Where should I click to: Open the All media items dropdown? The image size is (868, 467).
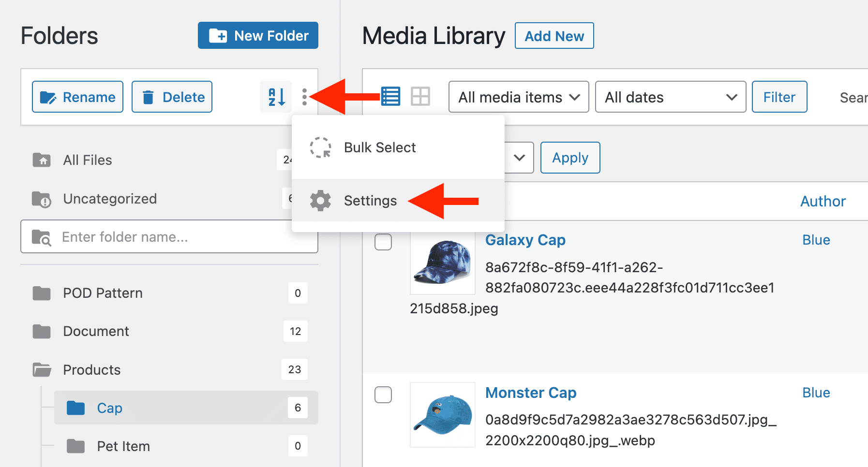pos(518,97)
